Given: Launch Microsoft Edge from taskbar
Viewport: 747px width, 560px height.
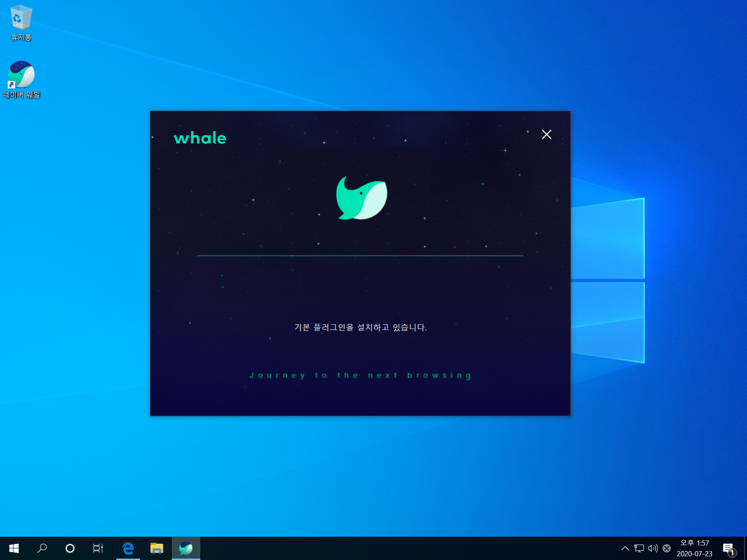Looking at the screenshot, I should point(128,548).
